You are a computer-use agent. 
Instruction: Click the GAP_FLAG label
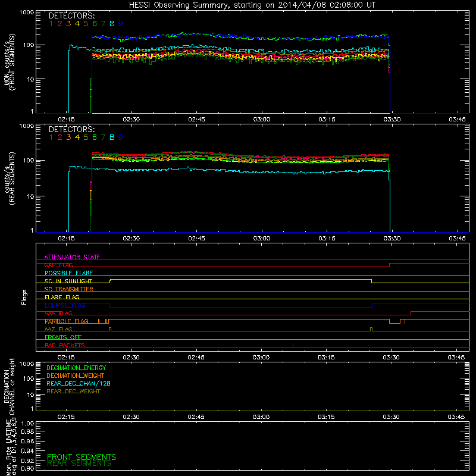coord(58,265)
